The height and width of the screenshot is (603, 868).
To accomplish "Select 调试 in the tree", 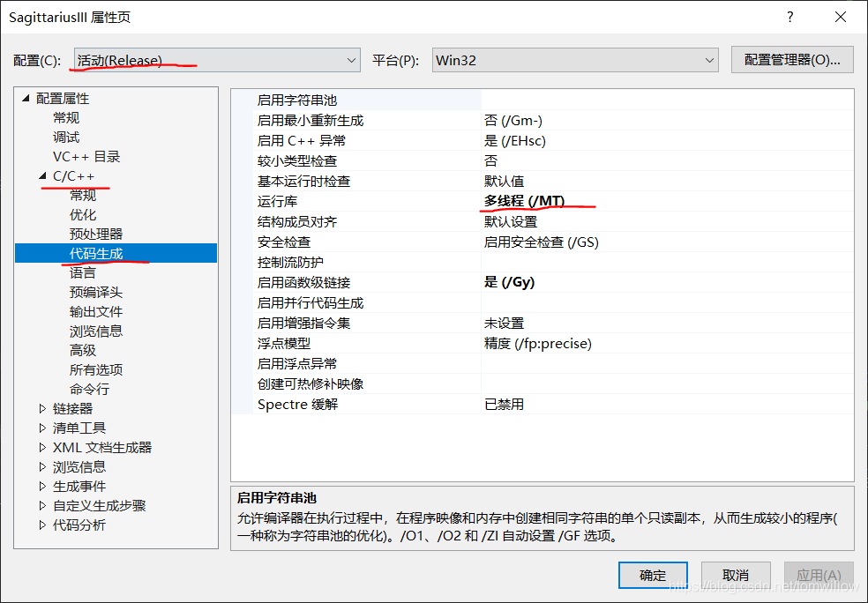I will (x=66, y=138).
